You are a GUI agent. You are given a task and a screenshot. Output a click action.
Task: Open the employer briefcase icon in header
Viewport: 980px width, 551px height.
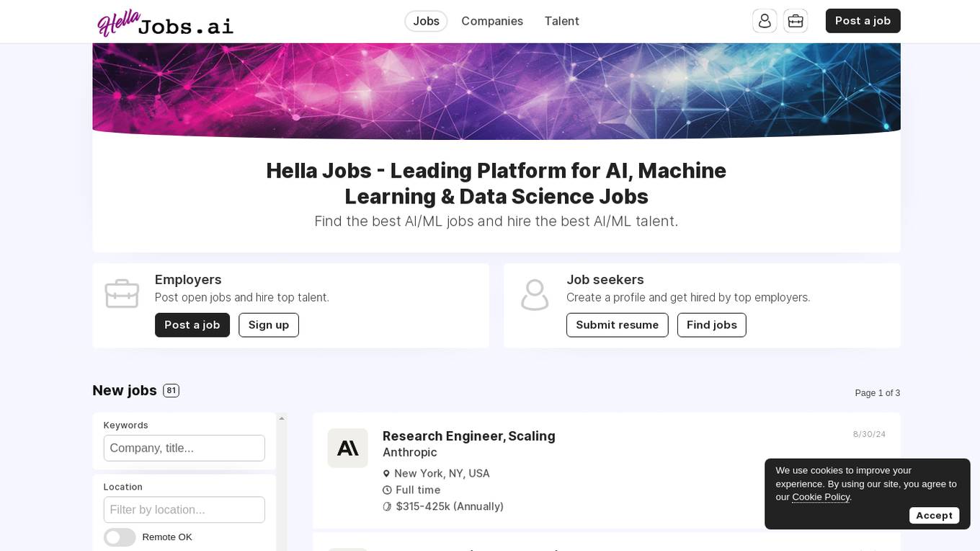click(x=796, y=21)
